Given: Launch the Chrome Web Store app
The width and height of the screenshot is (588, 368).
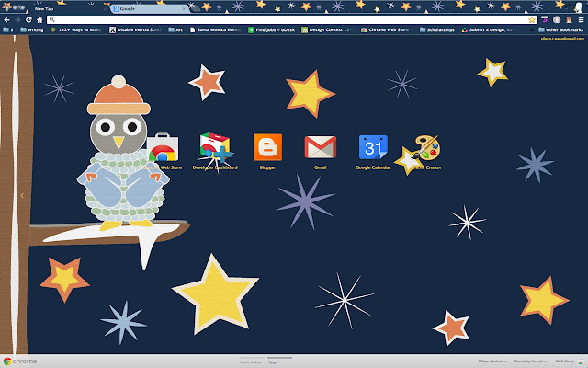Looking at the screenshot, I should click(x=163, y=151).
